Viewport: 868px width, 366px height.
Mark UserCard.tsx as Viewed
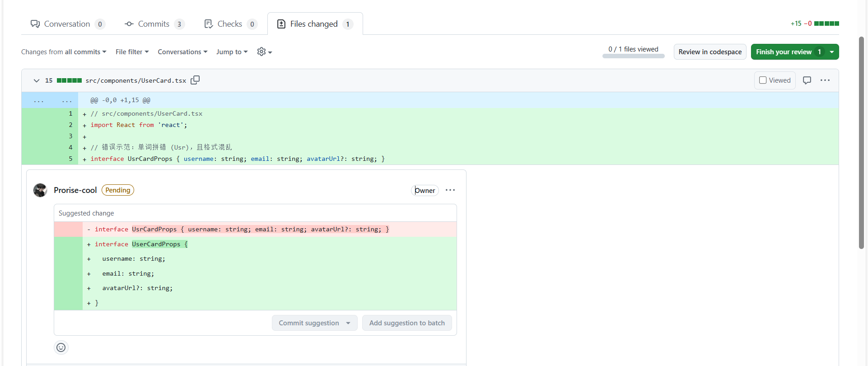[x=775, y=80]
